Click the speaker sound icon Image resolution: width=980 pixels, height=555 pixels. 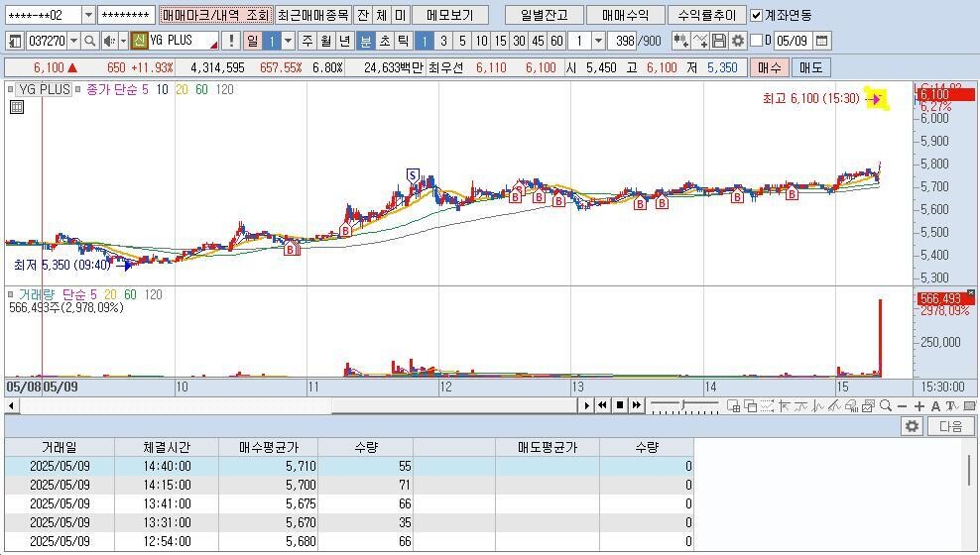(109, 41)
